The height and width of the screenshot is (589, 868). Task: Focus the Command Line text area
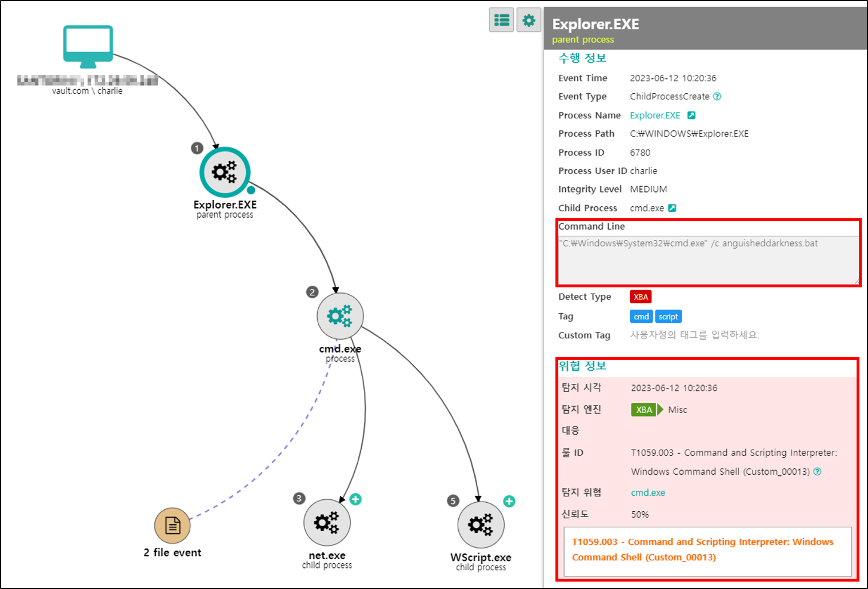pos(709,260)
